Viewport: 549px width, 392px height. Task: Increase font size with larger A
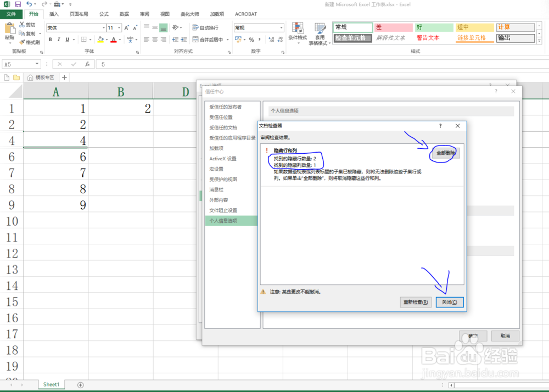click(x=127, y=27)
